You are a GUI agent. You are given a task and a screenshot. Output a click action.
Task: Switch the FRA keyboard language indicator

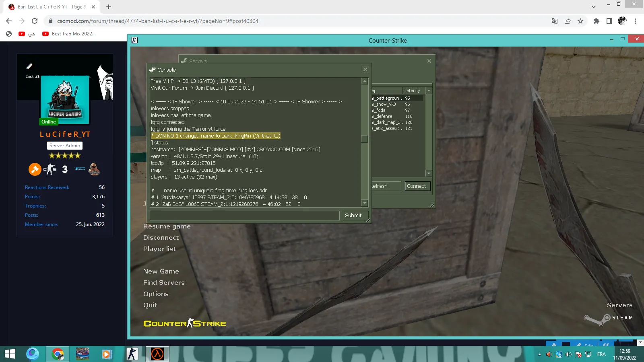tap(601, 354)
